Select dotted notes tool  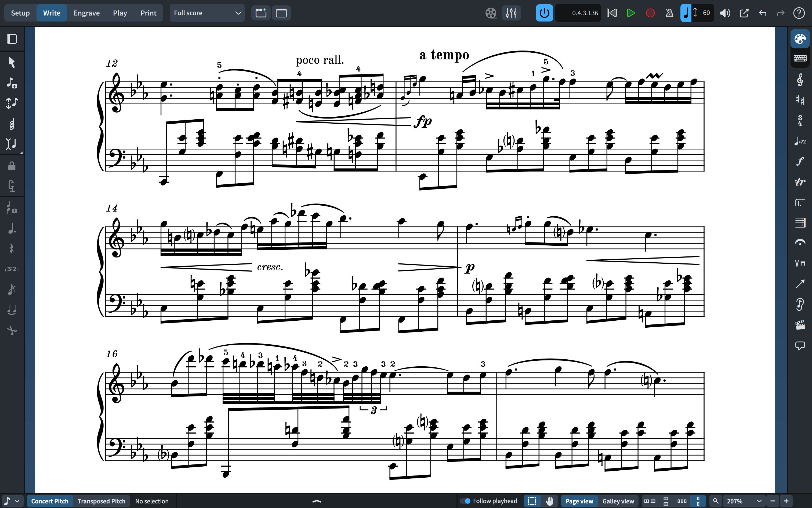pos(12,228)
